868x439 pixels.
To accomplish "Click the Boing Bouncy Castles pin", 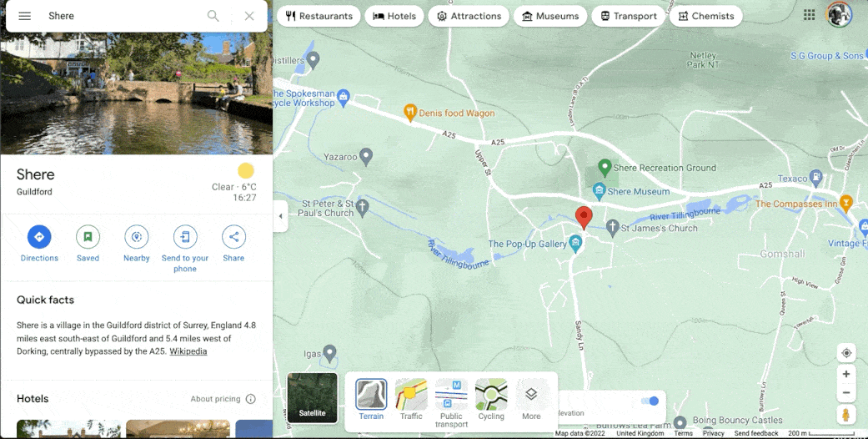I will [680, 423].
